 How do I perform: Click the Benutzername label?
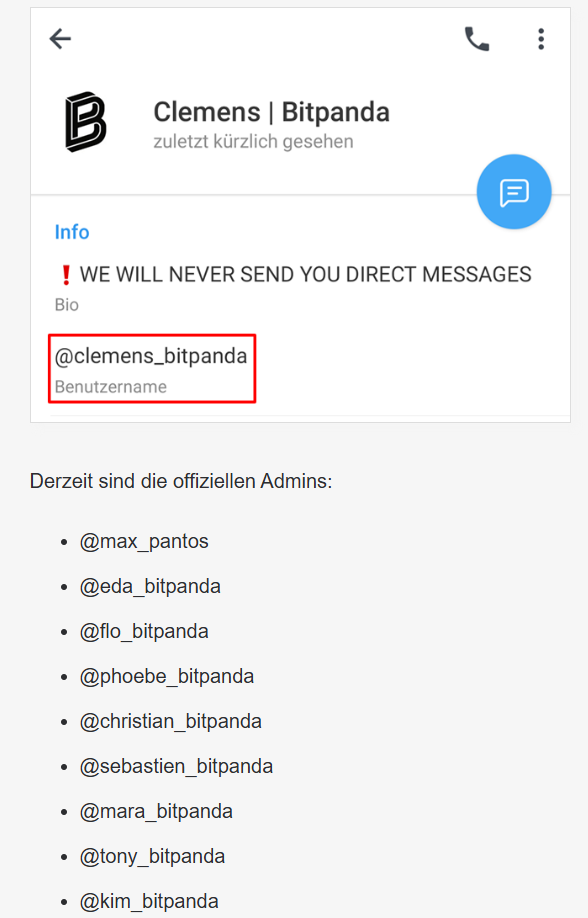[x=111, y=386]
